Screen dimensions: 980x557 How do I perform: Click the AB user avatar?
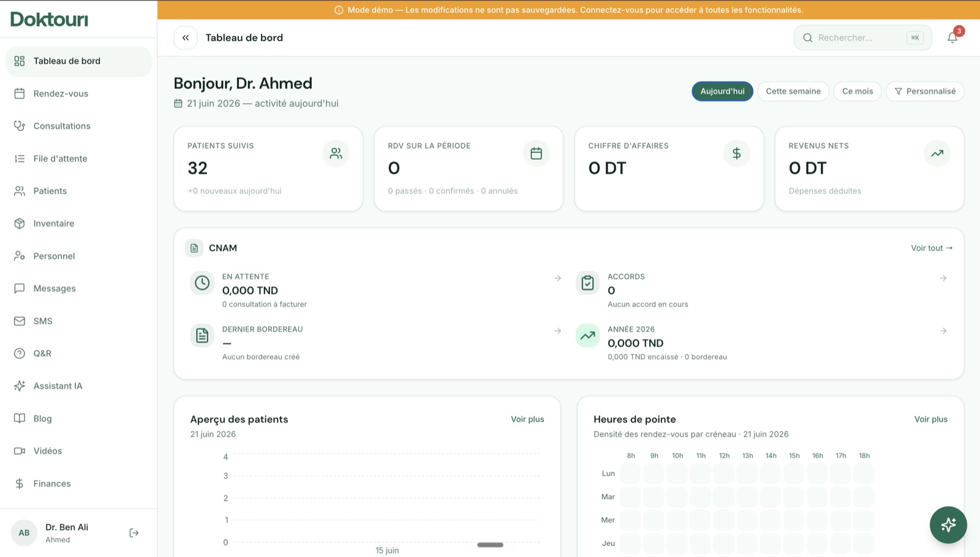24,533
